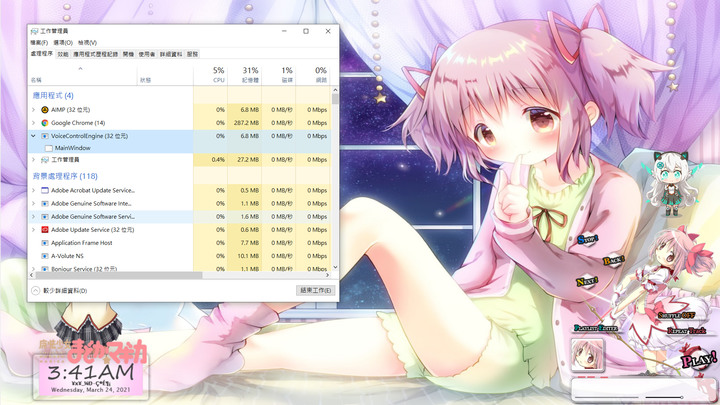Select the Google Chrome process icon
720x405 pixels.
(45, 123)
